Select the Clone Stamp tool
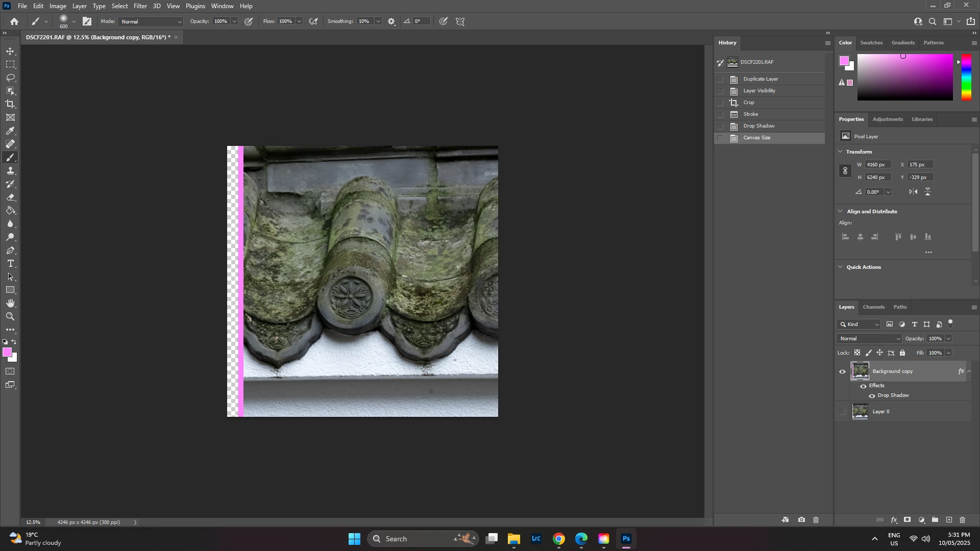Viewport: 980px width, 551px height. click(x=10, y=171)
